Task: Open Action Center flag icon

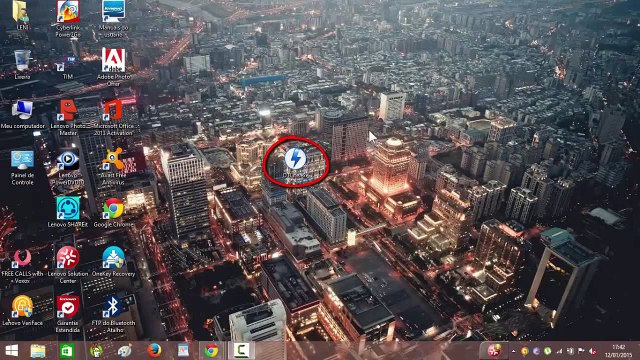Action: pos(582,351)
